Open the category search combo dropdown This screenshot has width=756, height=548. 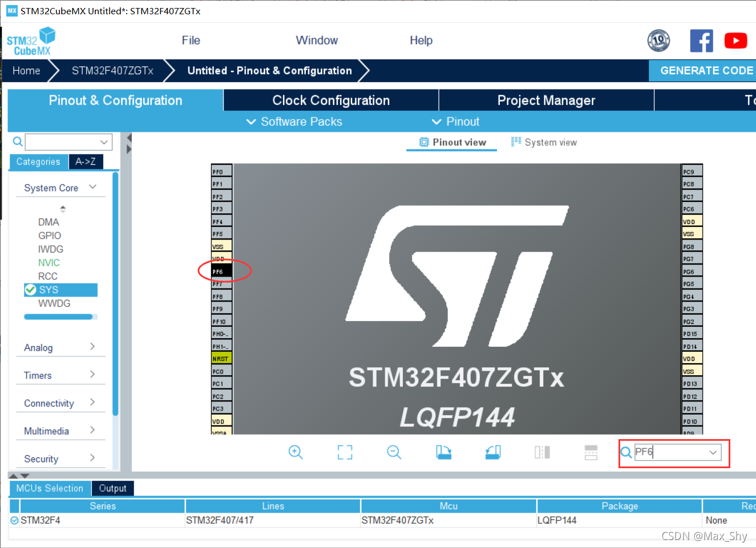pos(104,142)
